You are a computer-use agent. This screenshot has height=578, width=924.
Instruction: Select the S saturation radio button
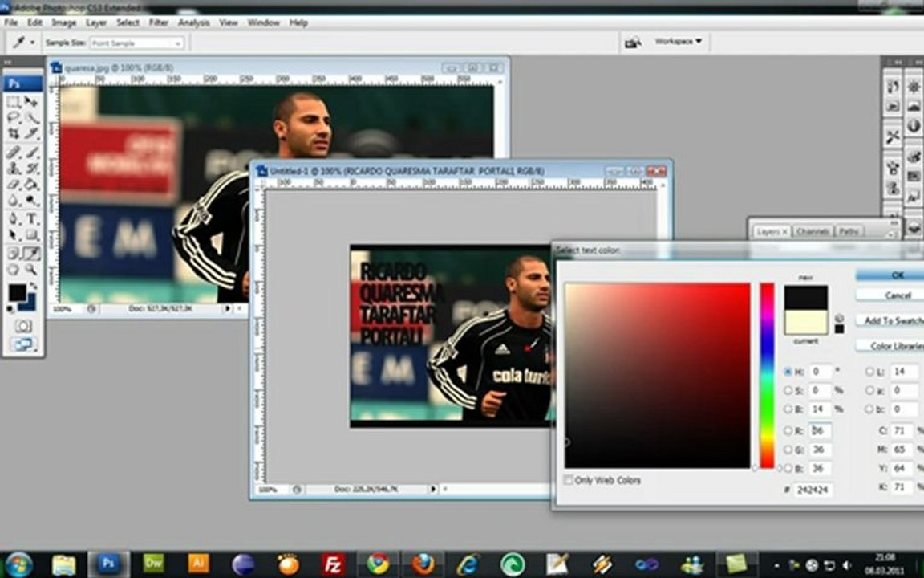pos(788,390)
